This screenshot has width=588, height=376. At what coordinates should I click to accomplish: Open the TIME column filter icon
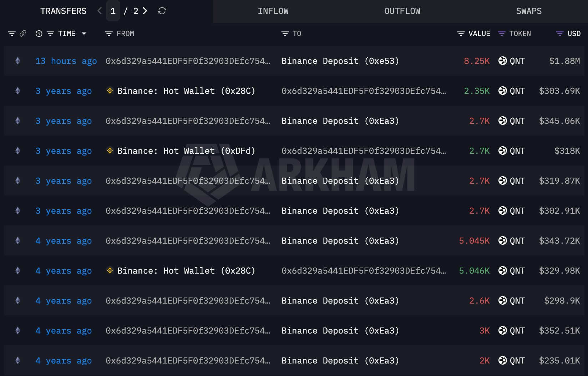tap(50, 34)
